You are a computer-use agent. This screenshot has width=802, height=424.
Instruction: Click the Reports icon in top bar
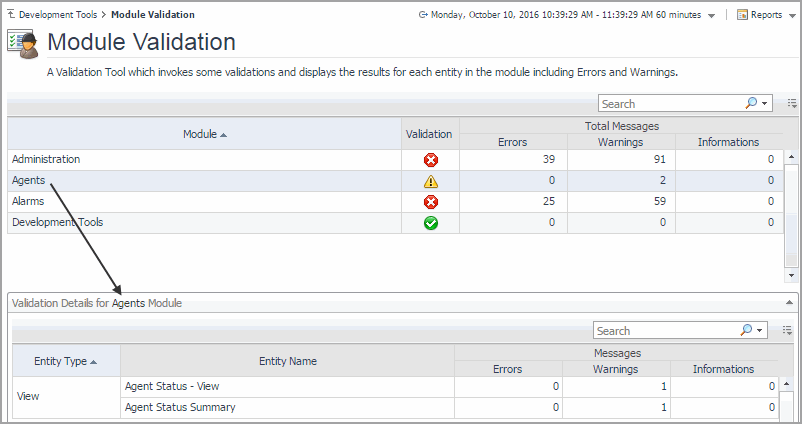[743, 15]
